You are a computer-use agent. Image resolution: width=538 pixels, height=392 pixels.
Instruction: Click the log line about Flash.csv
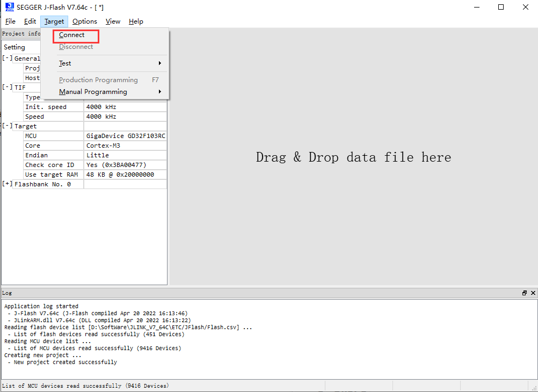(x=128, y=327)
